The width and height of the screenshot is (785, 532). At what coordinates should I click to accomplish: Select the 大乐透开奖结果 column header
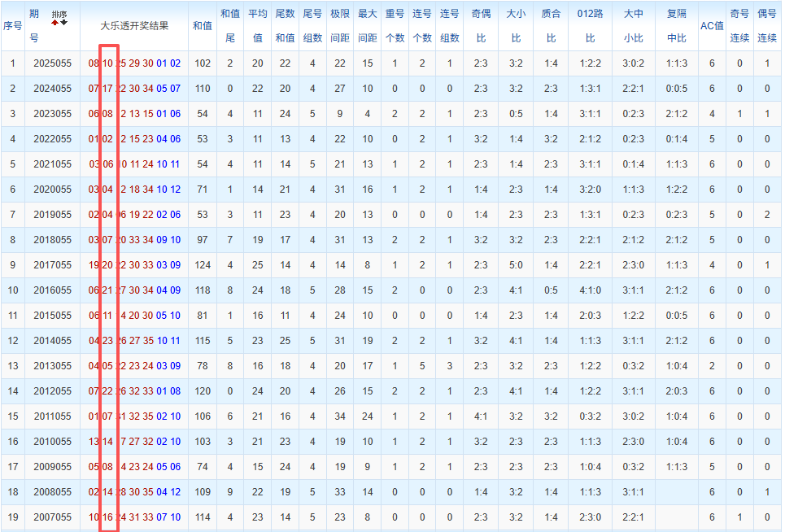[134, 25]
